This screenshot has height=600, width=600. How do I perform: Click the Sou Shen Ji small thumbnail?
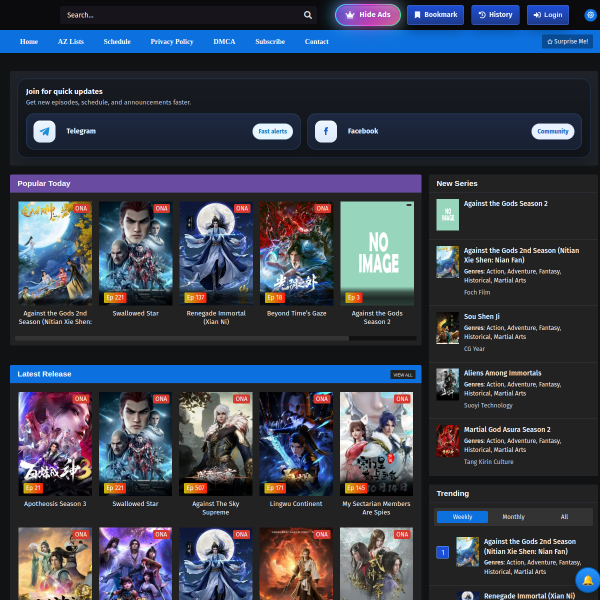coord(448,328)
